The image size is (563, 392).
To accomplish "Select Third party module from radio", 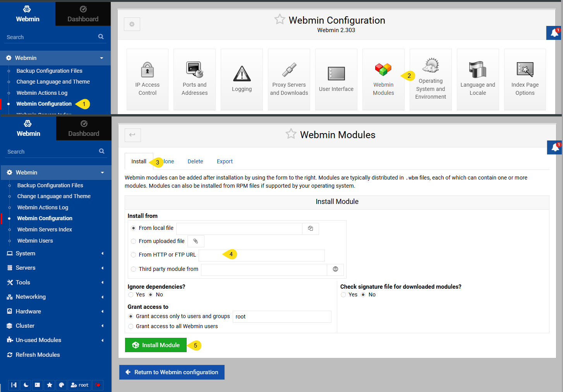I will click(134, 269).
